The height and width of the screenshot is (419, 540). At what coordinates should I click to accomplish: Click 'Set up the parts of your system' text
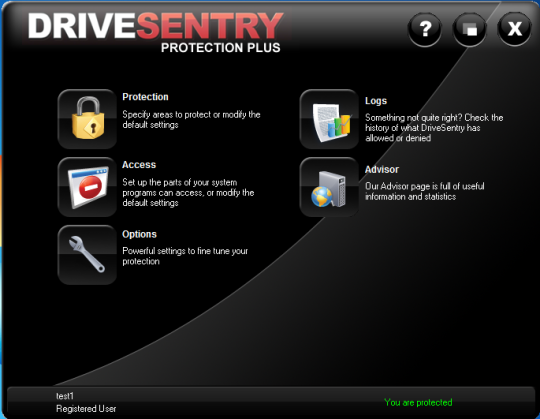pos(188,192)
